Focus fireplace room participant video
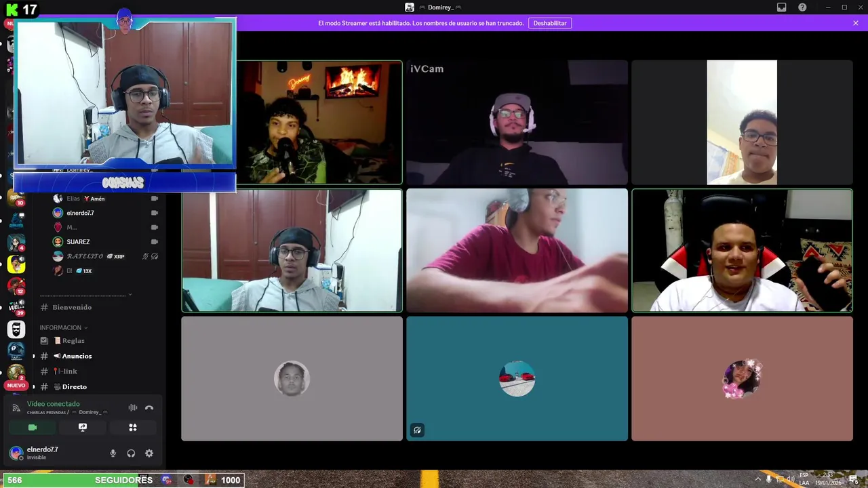Screen dimensions: 868x488 coord(319,122)
